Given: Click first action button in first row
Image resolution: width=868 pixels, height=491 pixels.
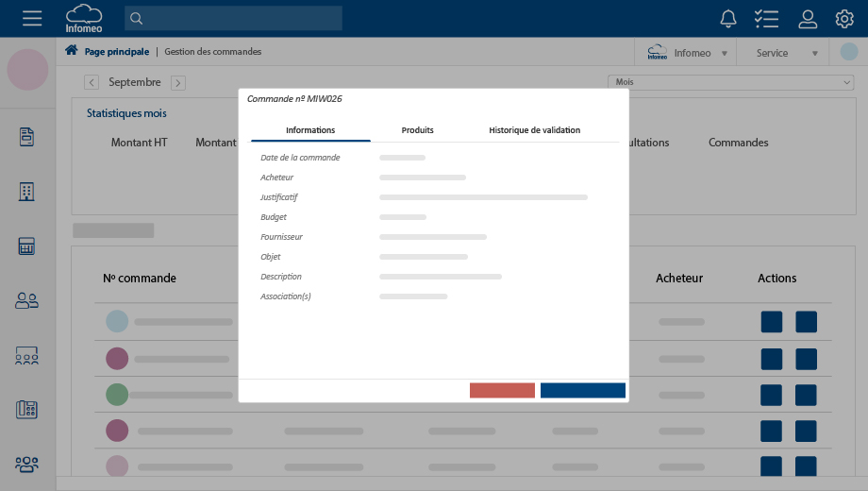Looking at the screenshot, I should [x=772, y=322].
